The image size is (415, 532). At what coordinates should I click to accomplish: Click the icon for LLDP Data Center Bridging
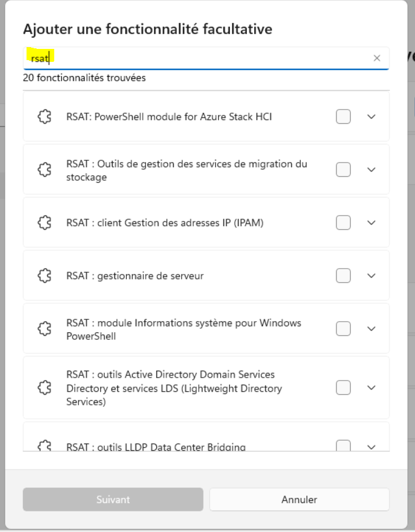point(44,446)
